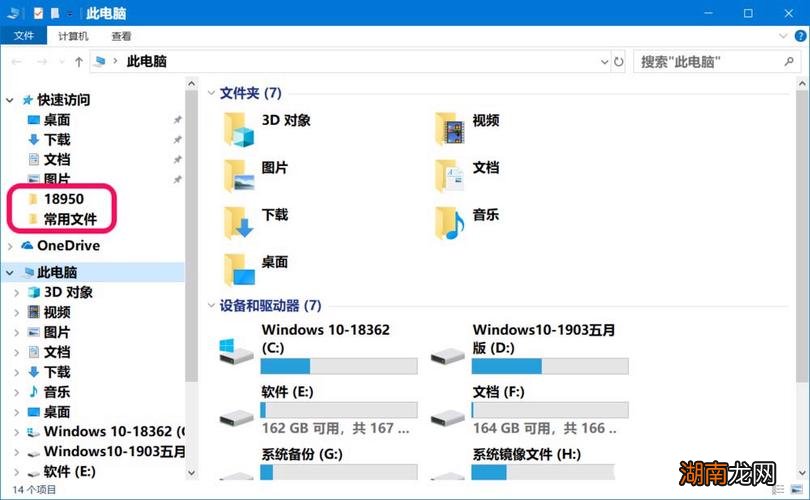Select the 文档 (F:) drive icon

click(448, 417)
